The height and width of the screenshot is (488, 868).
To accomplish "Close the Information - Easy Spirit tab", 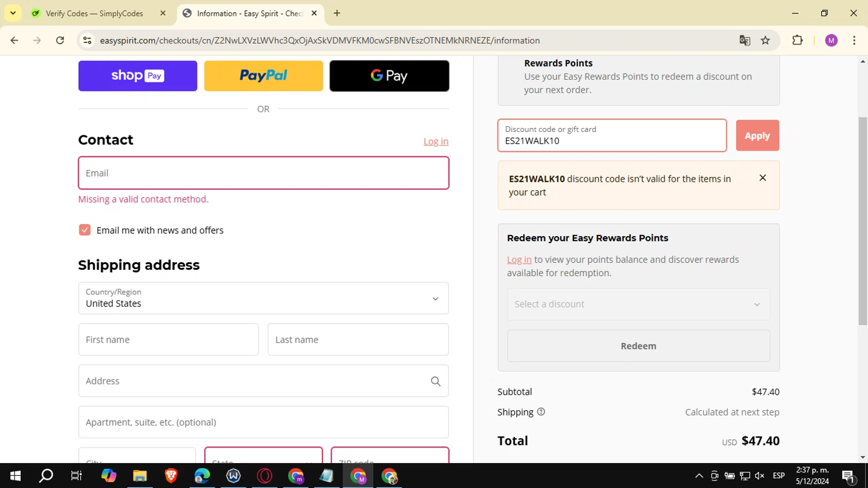I will 314,13.
